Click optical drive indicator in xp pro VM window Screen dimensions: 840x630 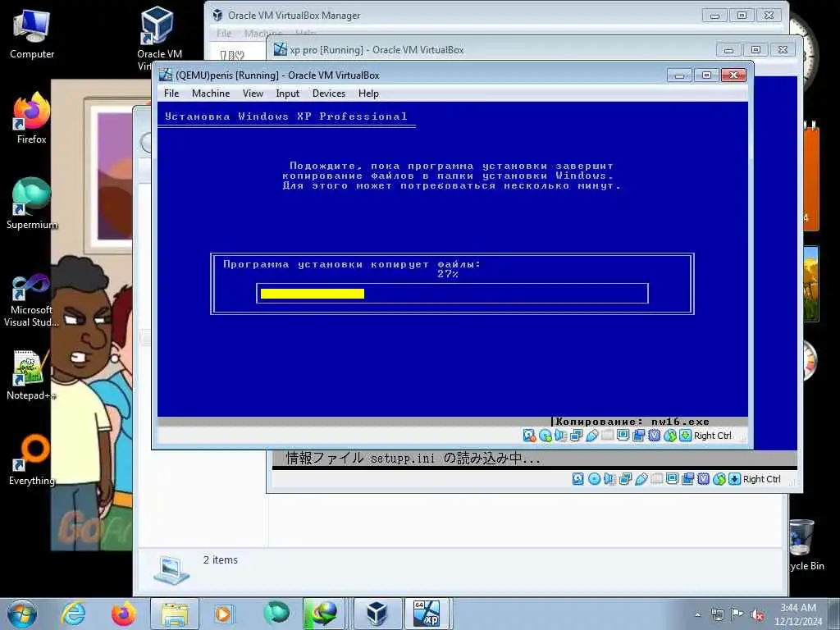click(x=594, y=479)
